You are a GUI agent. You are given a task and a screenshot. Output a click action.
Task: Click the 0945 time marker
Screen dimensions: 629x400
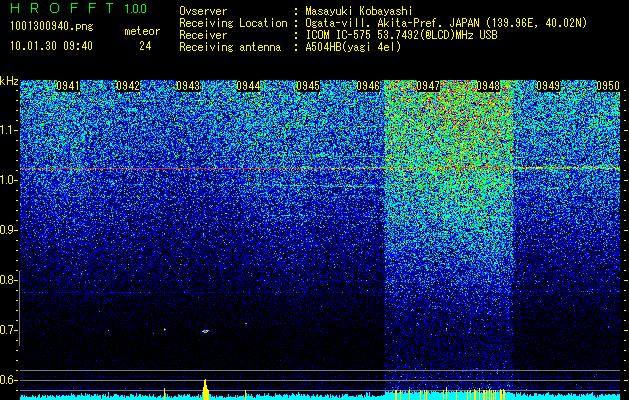point(308,86)
